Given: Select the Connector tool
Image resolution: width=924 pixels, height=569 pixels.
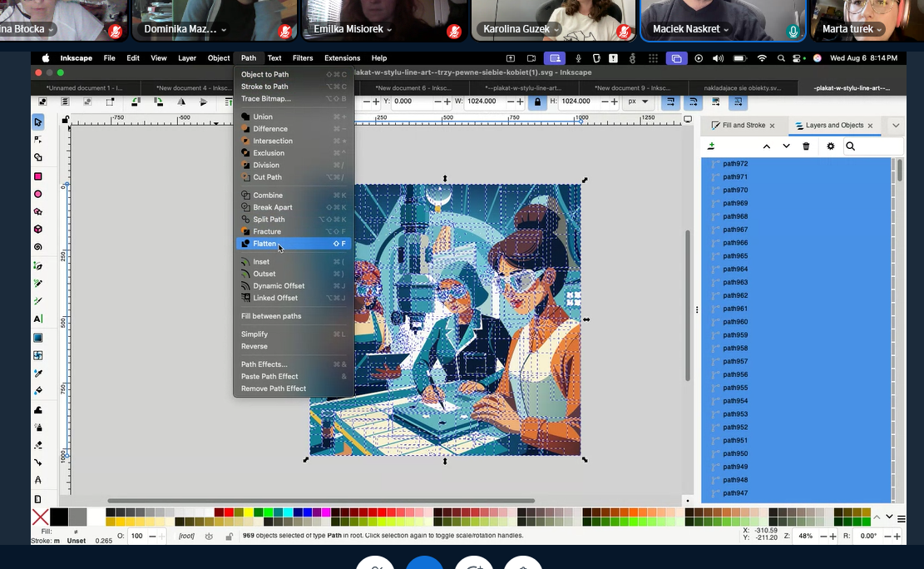Looking at the screenshot, I should click(38, 463).
